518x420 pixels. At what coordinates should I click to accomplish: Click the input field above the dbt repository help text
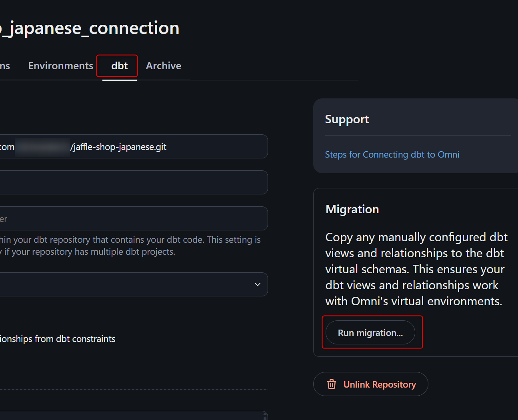(x=132, y=218)
